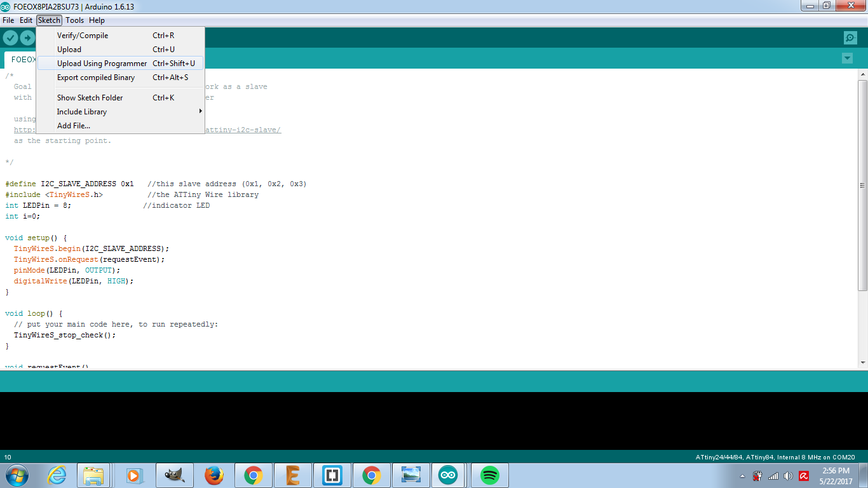Image resolution: width=868 pixels, height=488 pixels.
Task: Click the 'as the starting point.' comment
Action: tap(62, 140)
